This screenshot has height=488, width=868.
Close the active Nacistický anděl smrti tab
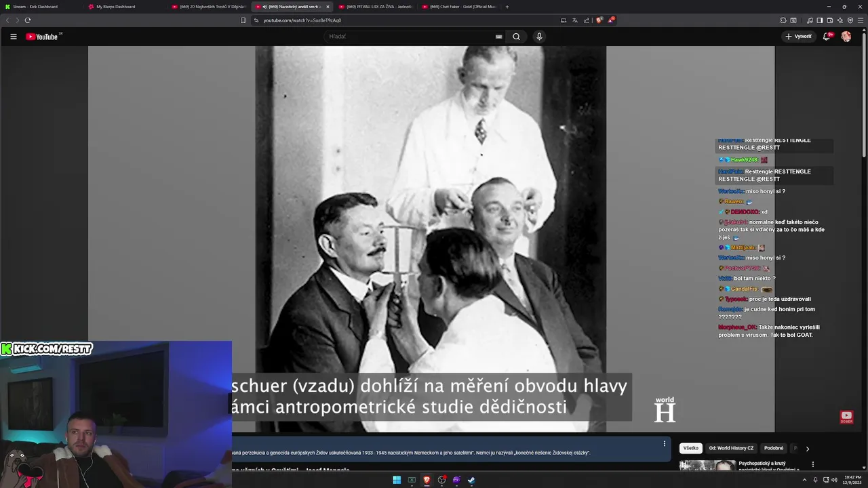tap(328, 7)
